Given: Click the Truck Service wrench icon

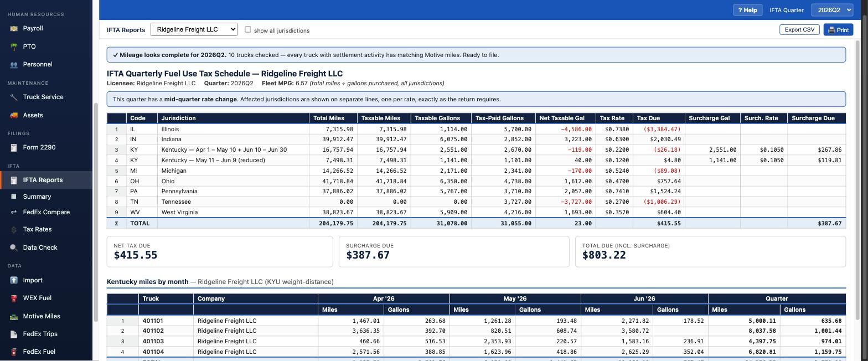Looking at the screenshot, I should pyautogui.click(x=14, y=97).
